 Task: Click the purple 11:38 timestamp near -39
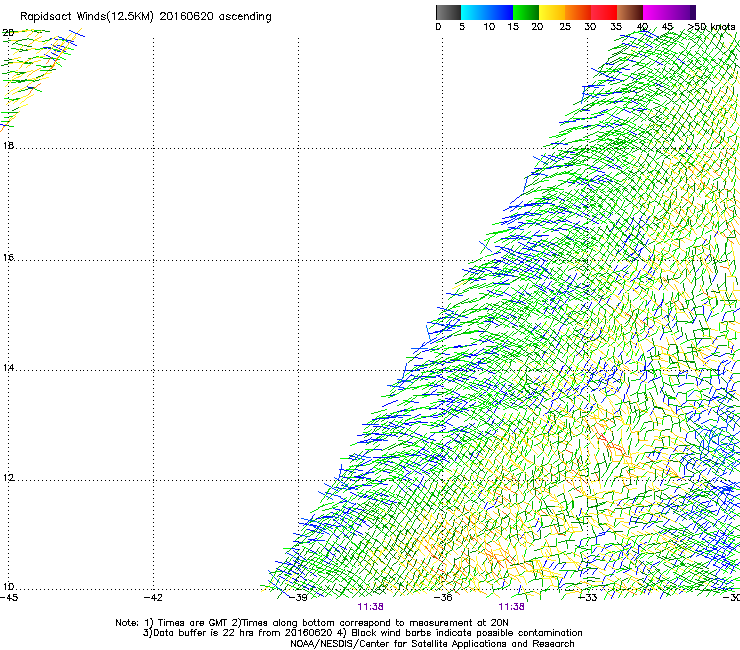370,607
